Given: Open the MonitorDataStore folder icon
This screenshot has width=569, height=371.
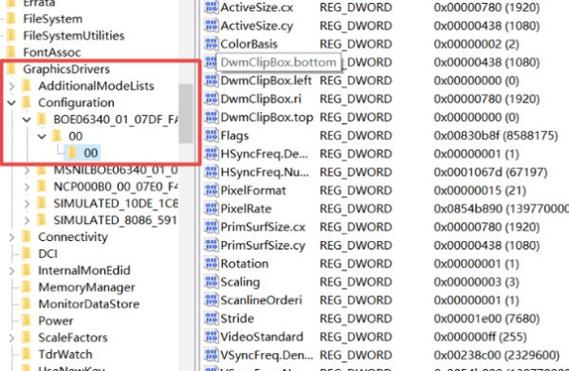Looking at the screenshot, I should tap(26, 304).
